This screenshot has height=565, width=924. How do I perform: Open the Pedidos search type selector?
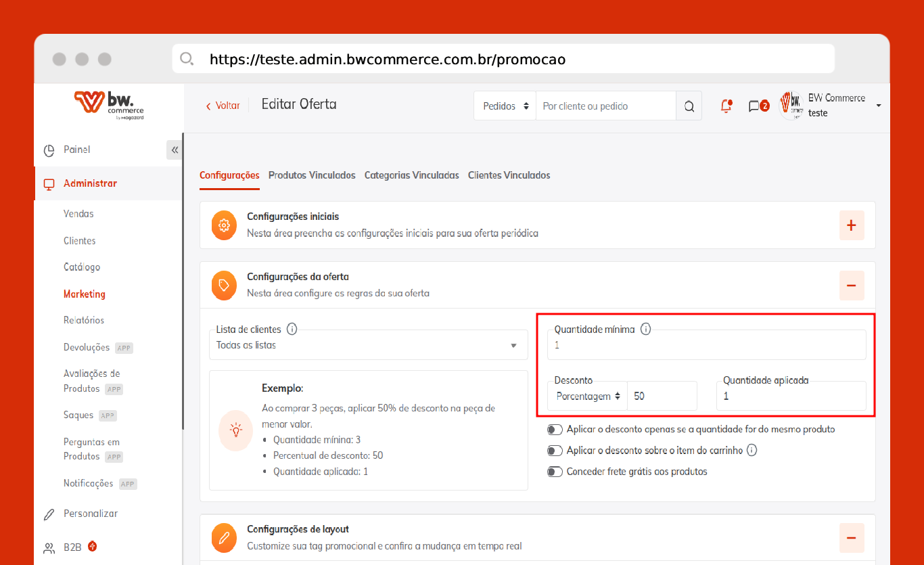[x=505, y=106]
